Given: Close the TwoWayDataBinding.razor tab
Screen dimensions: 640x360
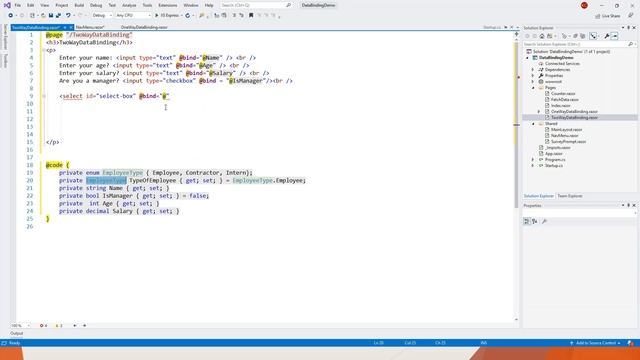Looking at the screenshot, I should click(x=71, y=27).
